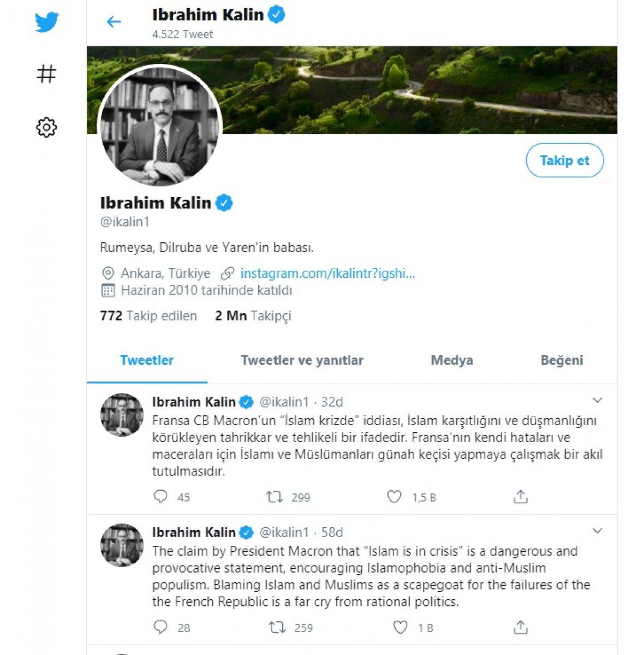View the 2 Mn Takipçi follower list
Screen dimensions: 644x655
point(254,315)
